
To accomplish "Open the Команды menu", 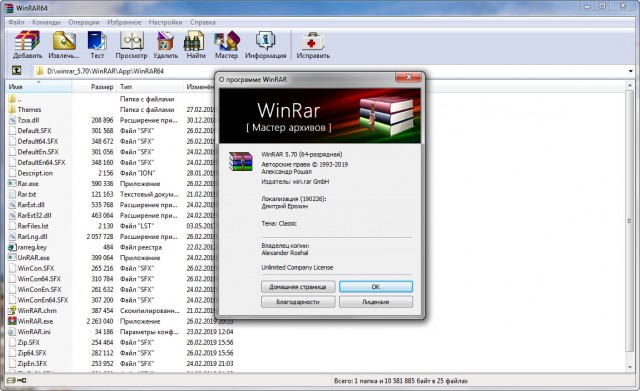I will (46, 22).
